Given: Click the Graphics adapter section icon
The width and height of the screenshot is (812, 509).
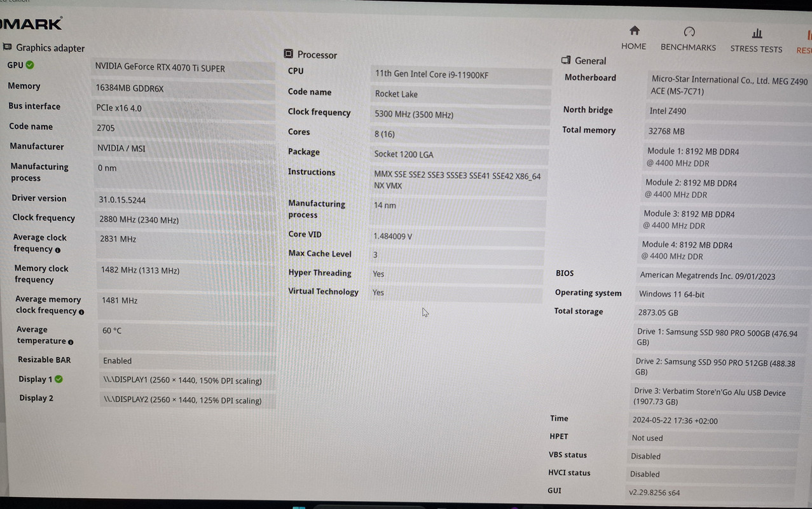Looking at the screenshot, I should pos(7,47).
